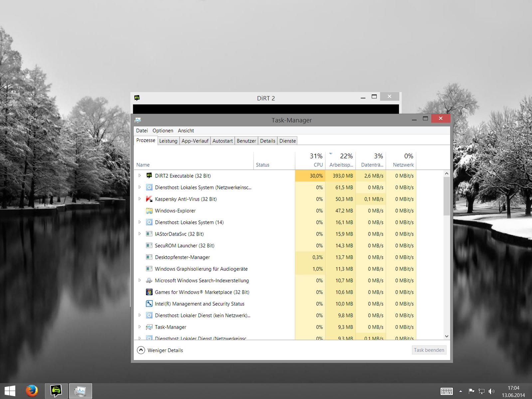Image resolution: width=532 pixels, height=399 pixels.
Task: Sort by the Status column header
Action: pos(274,161)
